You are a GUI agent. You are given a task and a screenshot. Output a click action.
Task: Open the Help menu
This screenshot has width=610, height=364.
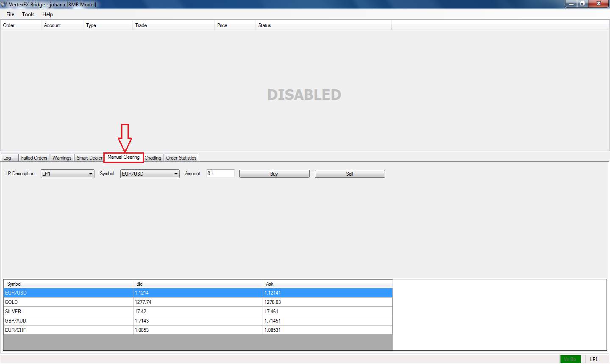tap(47, 14)
